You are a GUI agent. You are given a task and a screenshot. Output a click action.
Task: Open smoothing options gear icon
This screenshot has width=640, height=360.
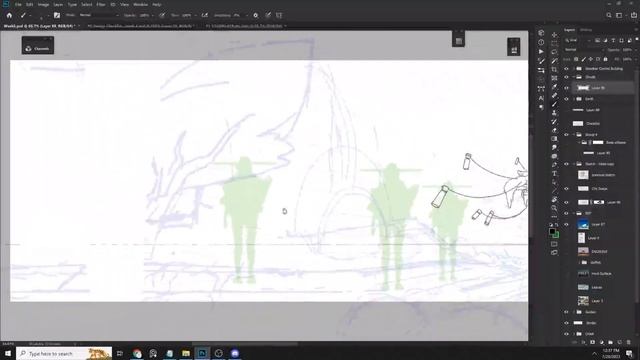click(256, 16)
